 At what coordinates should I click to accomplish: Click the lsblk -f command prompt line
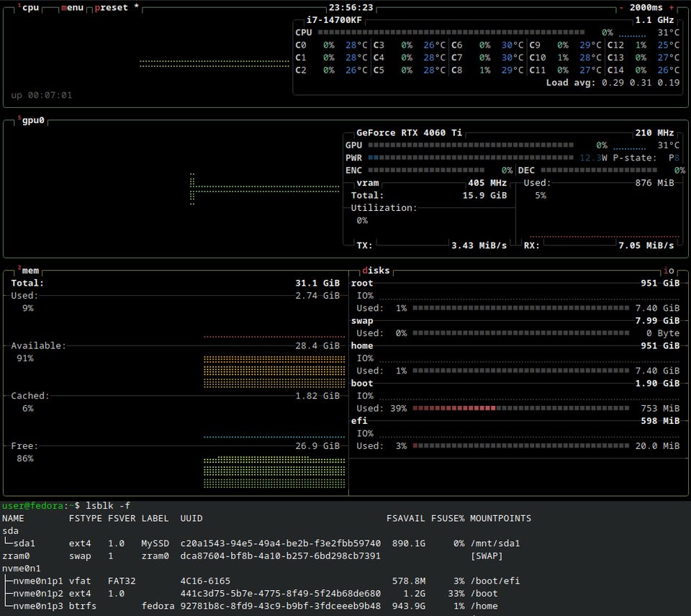point(66,505)
